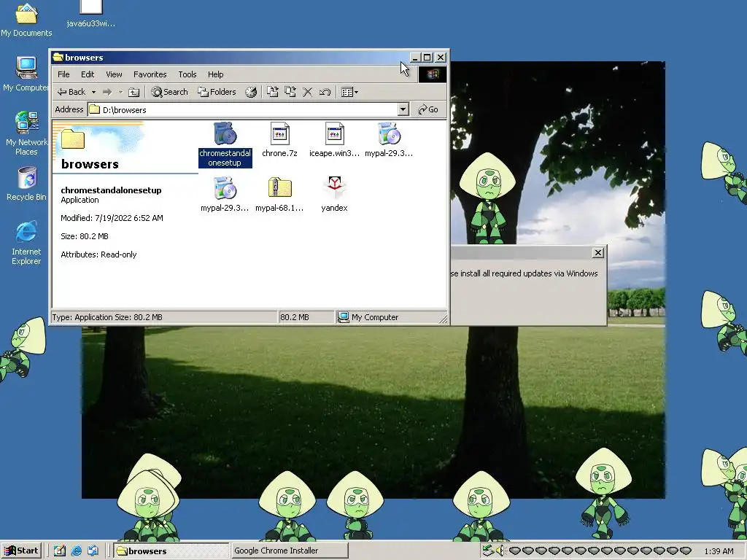Open the Search pane

click(x=169, y=92)
